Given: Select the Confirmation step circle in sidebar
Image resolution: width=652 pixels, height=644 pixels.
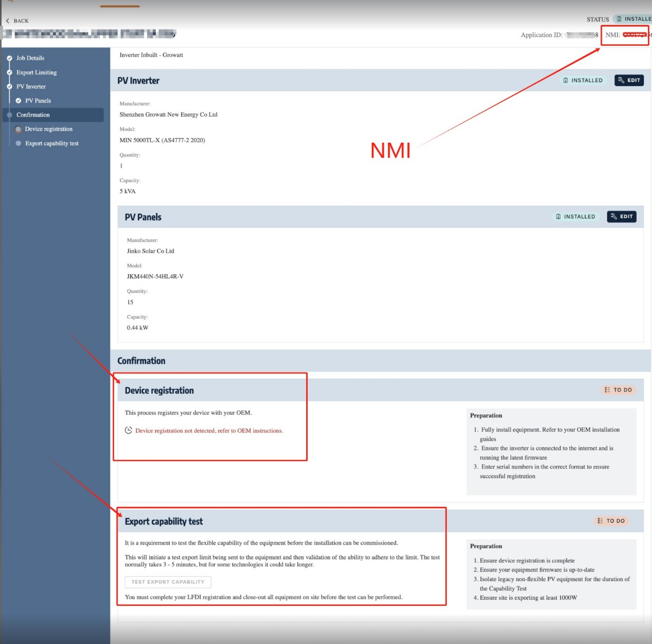Looking at the screenshot, I should click(9, 115).
